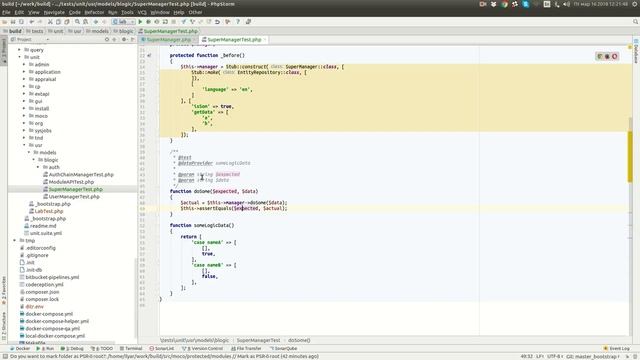Collapse the tmp folder
Screen dimensions: 640x360
tap(15, 240)
